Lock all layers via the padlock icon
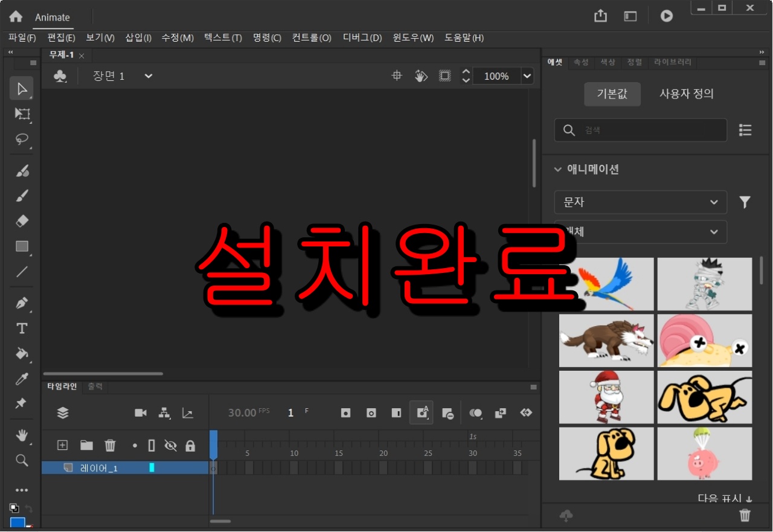Viewport: 773px width, 532px height. pyautogui.click(x=190, y=445)
